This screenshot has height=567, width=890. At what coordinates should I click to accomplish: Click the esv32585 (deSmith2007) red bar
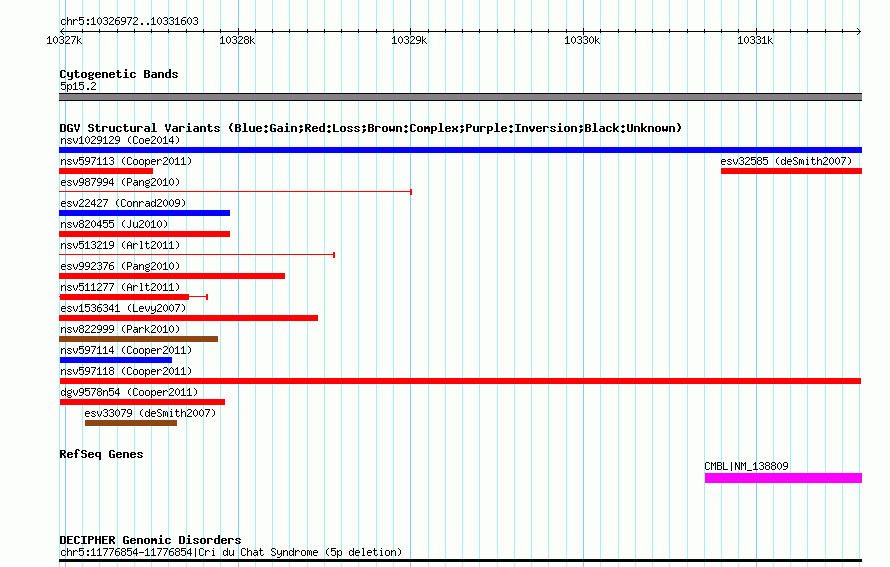791,171
